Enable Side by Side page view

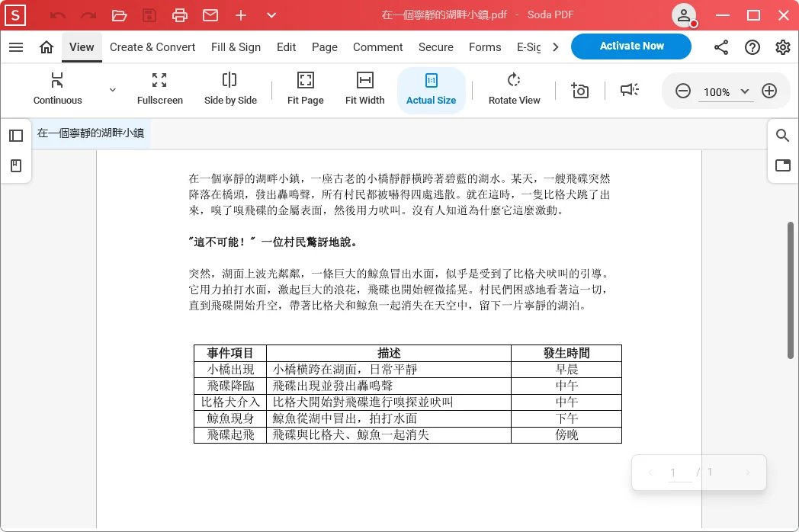point(230,88)
